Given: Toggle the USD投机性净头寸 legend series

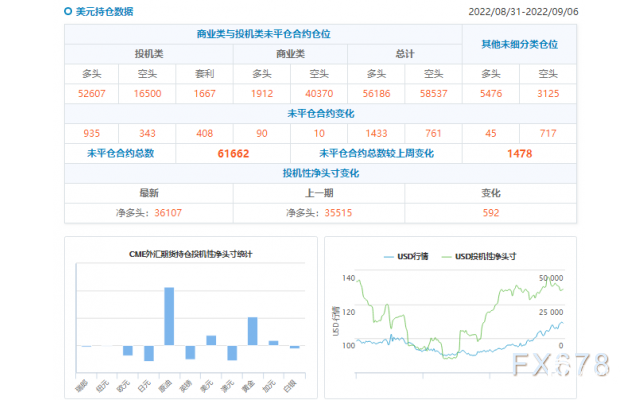Looking at the screenshot, I should pos(479,257).
